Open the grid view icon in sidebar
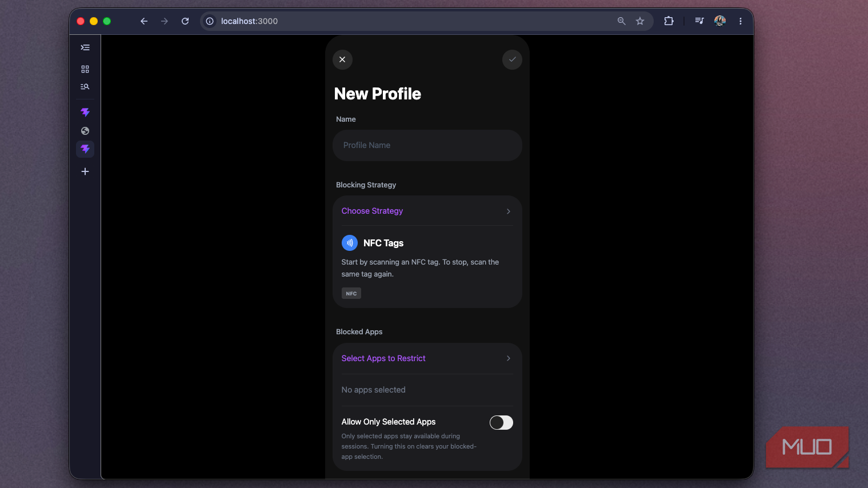 [85, 69]
